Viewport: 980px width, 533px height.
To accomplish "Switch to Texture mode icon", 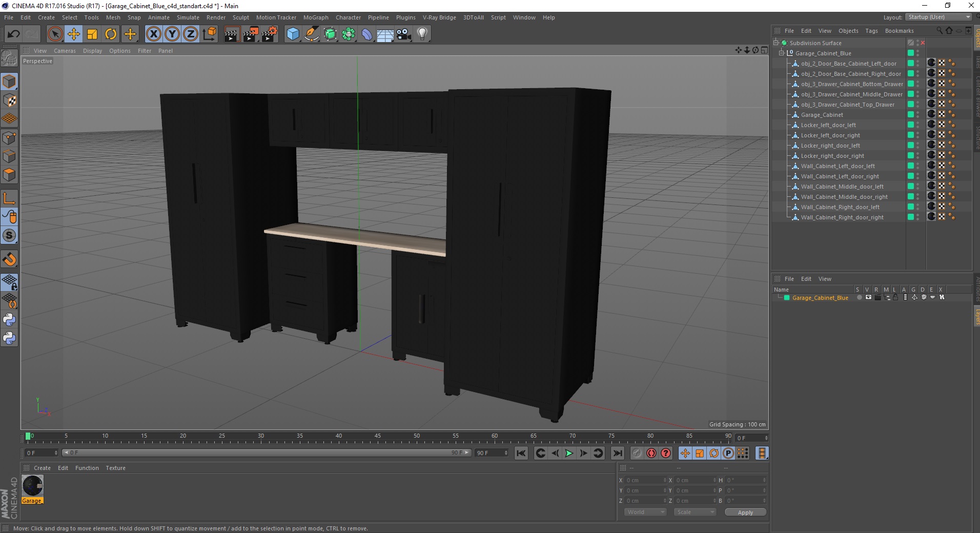I will click(9, 100).
